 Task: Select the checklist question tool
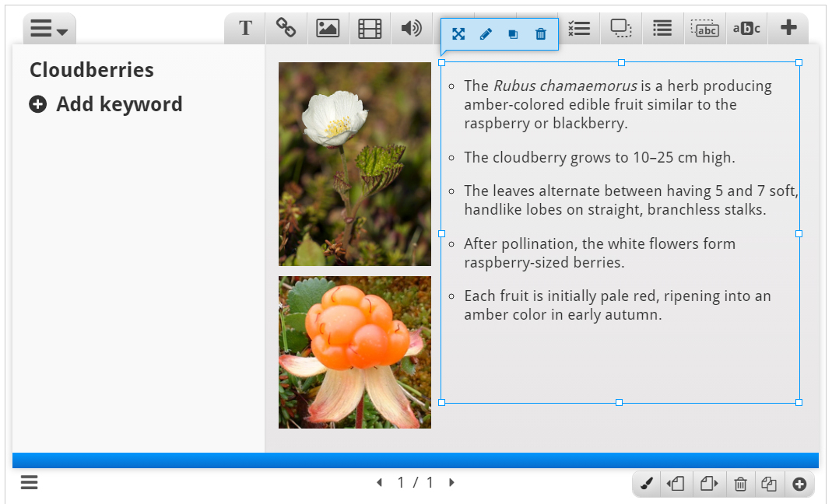click(x=579, y=28)
